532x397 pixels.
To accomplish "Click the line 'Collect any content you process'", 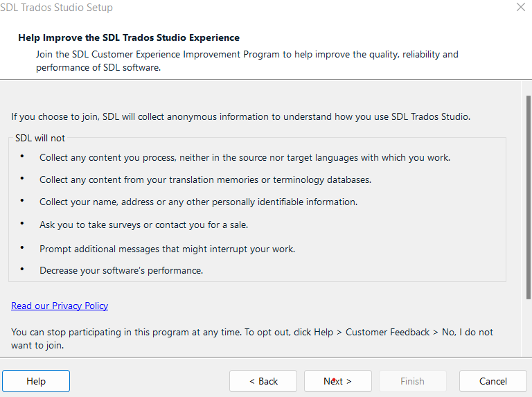I will 245,157.
